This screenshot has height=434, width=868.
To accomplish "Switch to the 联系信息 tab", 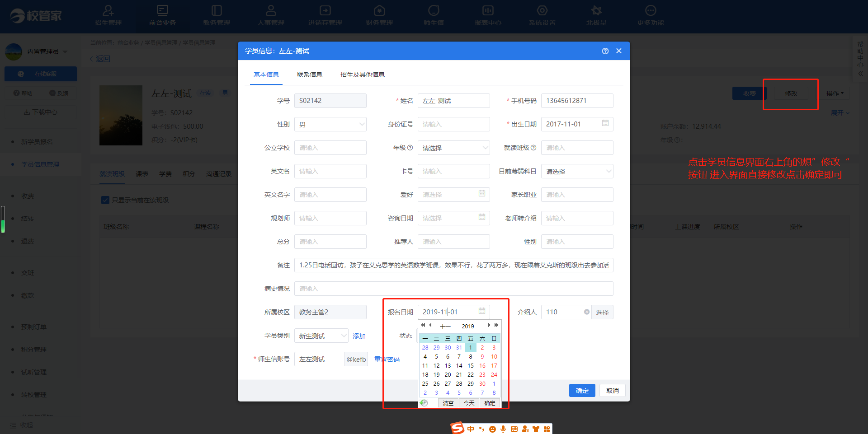I will 310,75.
